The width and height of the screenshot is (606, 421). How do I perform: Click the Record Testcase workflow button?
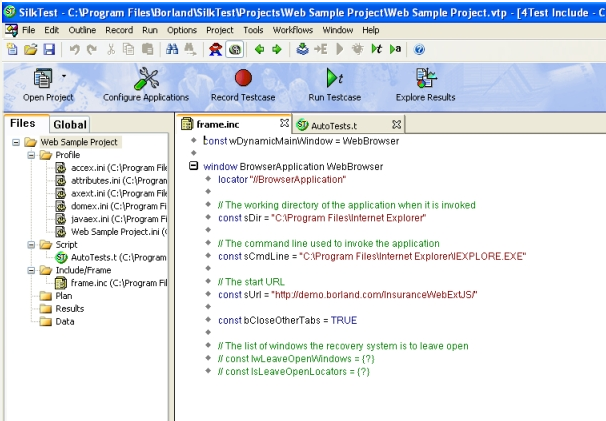[243, 85]
